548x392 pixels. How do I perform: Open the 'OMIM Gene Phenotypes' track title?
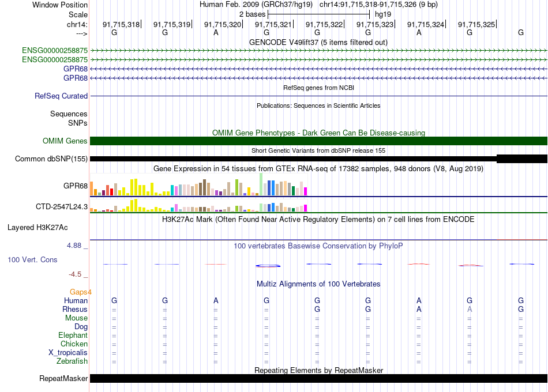click(x=319, y=133)
